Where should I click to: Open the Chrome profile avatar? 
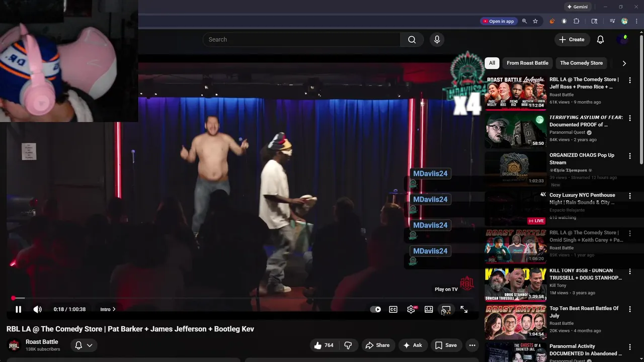tap(624, 21)
